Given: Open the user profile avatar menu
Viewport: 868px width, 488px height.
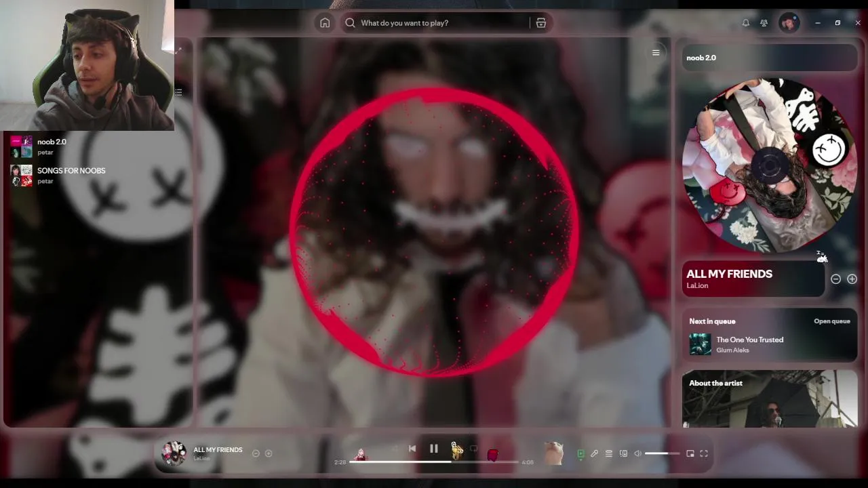Looking at the screenshot, I should coord(789,23).
